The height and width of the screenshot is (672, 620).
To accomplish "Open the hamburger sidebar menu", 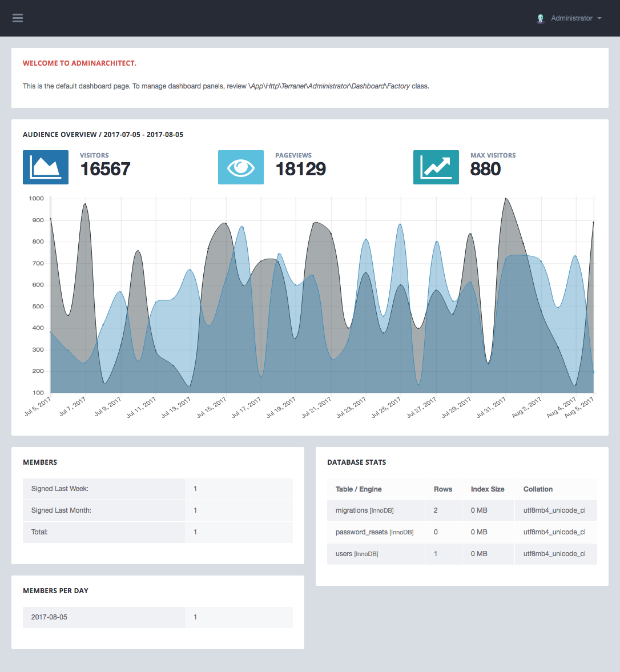I will point(18,18).
